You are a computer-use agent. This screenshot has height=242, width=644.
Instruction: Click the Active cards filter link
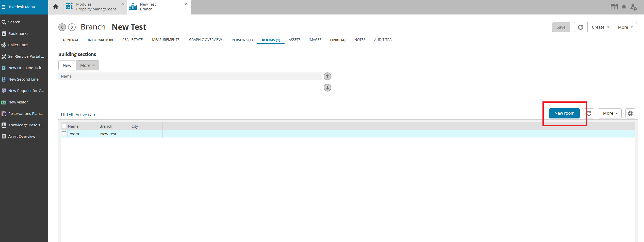tap(87, 115)
